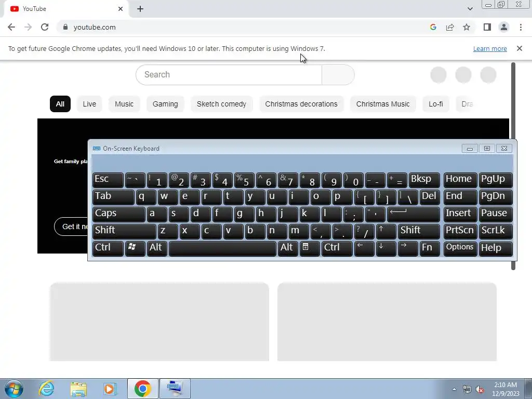Open On-Screen Keyboard Help
The width and height of the screenshot is (532, 399).
pyautogui.click(x=496, y=248)
